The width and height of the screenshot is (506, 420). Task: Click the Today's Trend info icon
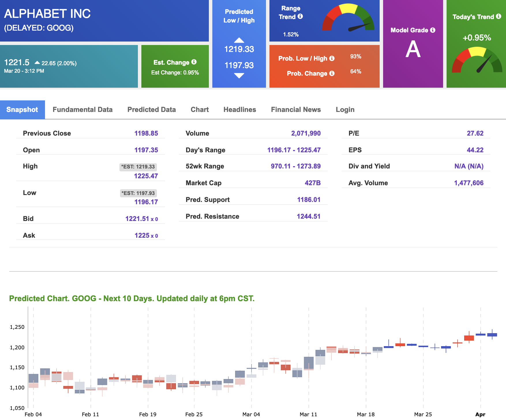click(x=498, y=16)
